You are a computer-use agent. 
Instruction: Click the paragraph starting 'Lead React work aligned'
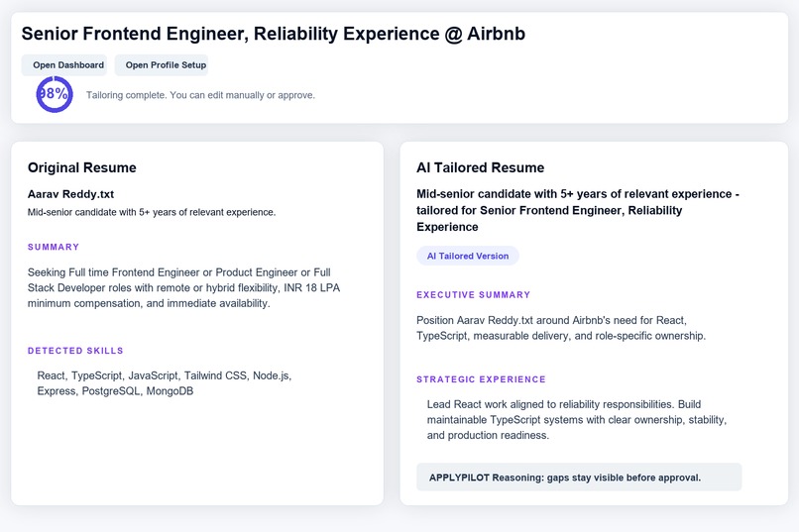pos(577,419)
